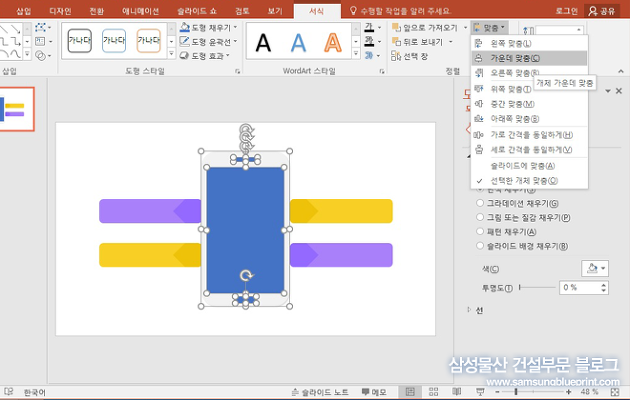Select Slide background fill (슬라이드 배경 채우기)

[480, 246]
